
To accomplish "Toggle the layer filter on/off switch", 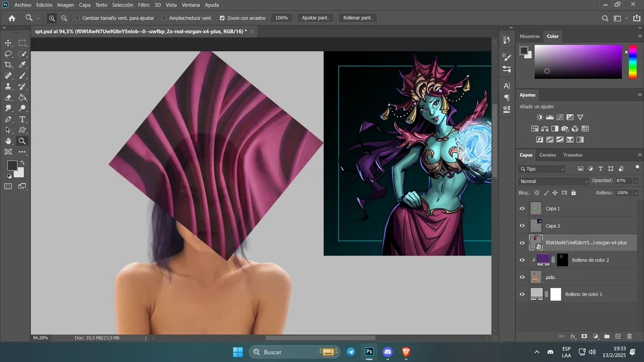I will tap(637, 167).
